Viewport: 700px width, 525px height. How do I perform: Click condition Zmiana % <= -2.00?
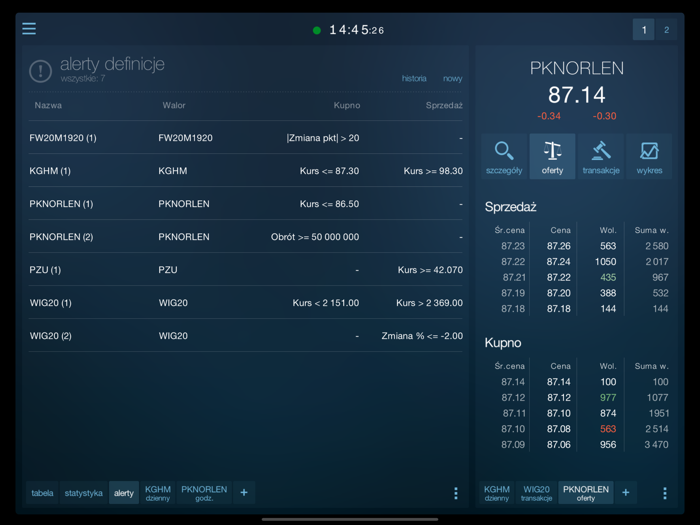click(422, 336)
